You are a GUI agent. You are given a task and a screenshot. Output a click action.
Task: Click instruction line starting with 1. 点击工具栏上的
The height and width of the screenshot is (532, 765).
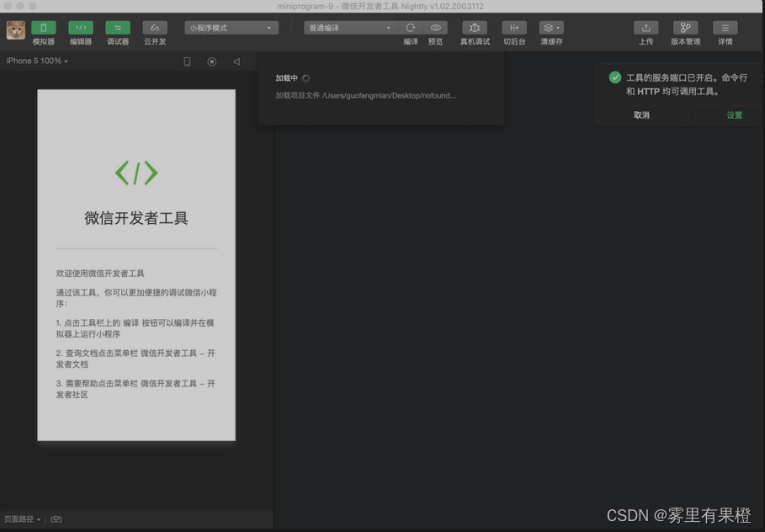(135, 328)
